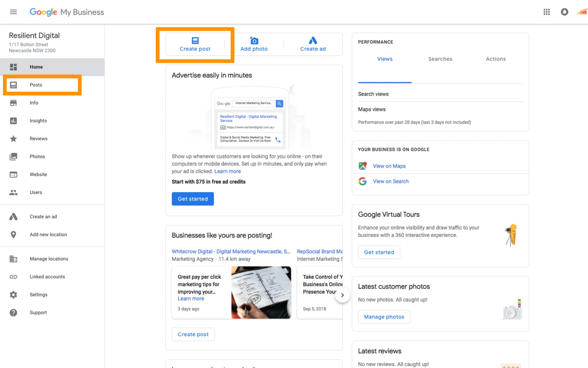Click the Settings gear icon
The width and height of the screenshot is (588, 368).
[13, 295]
